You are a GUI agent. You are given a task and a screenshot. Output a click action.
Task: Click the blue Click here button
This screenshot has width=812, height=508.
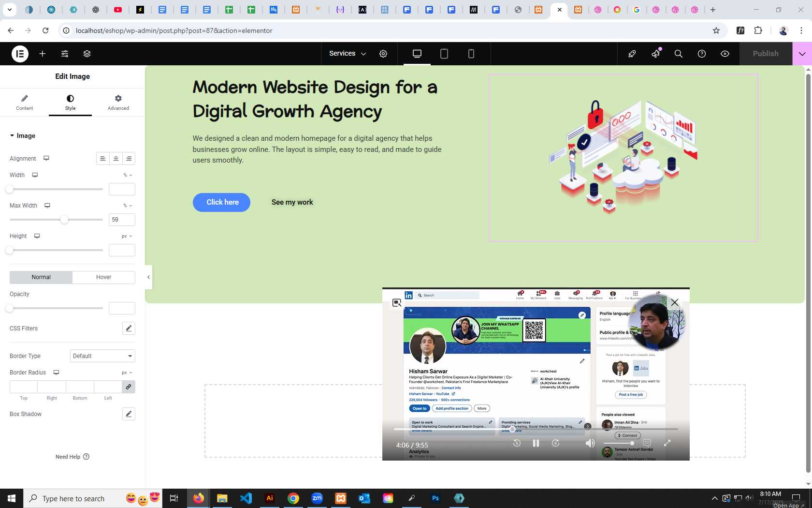(x=221, y=202)
